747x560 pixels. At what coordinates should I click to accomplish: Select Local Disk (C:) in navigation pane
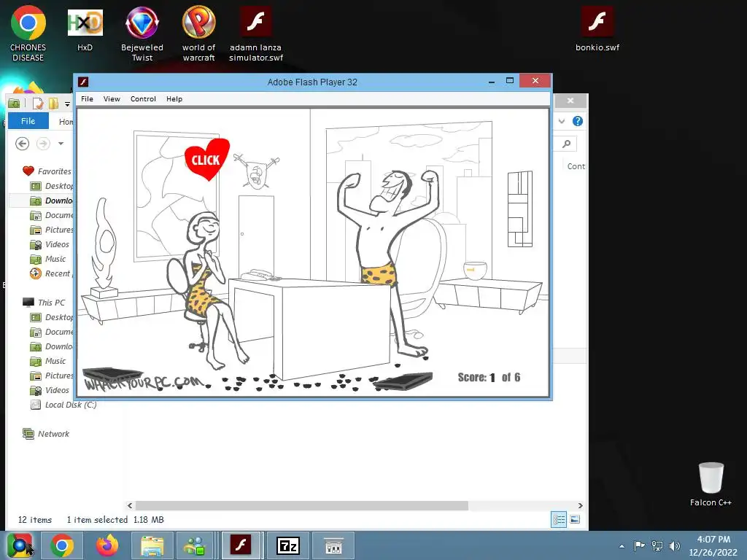[x=63, y=405]
